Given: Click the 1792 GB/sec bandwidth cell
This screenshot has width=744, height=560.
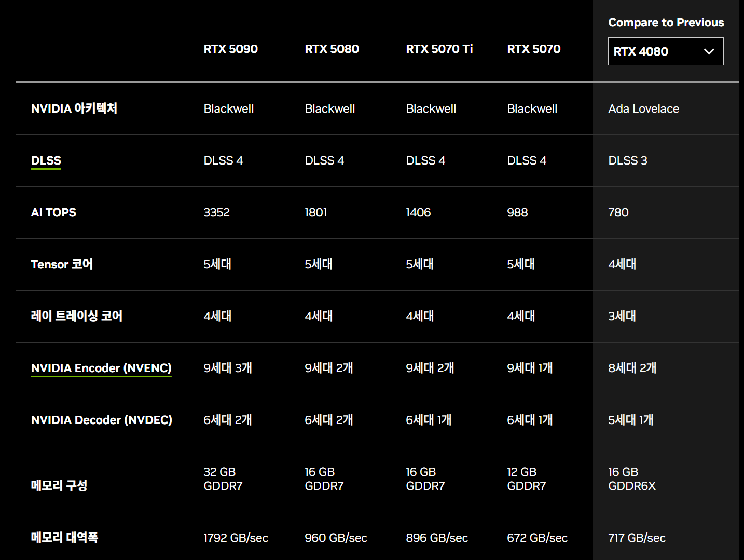Looking at the screenshot, I should click(236, 538).
